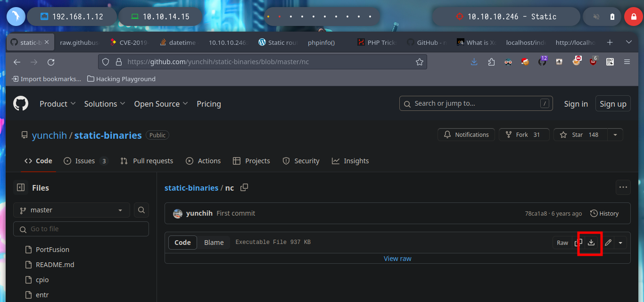Open the Projects tab
This screenshot has height=302, width=644.
251,161
